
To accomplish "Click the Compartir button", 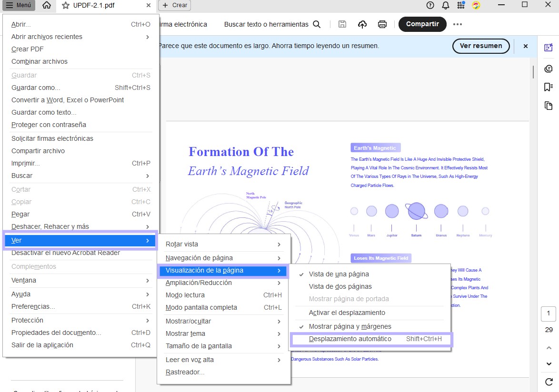I will tap(422, 24).
